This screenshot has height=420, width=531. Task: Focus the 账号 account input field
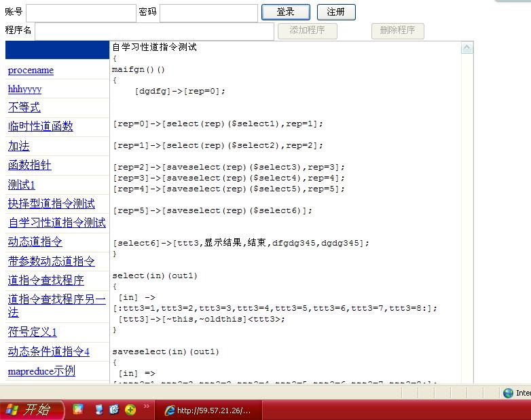(81, 13)
